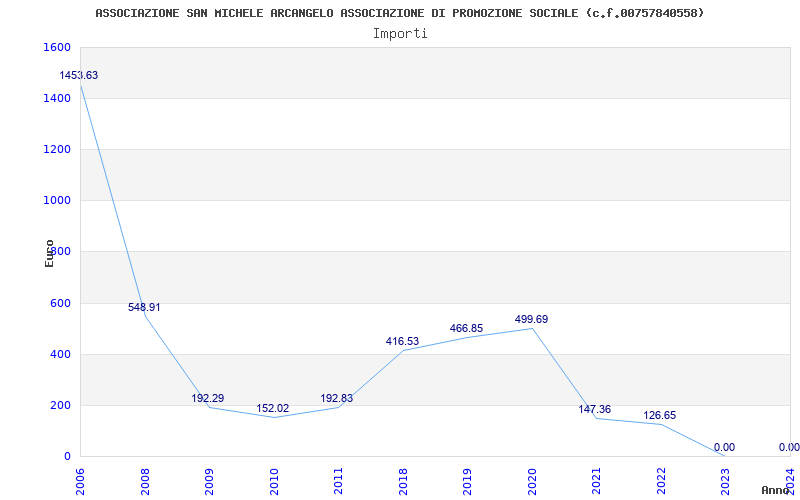Select the 2020 year on the x-axis
Viewport: 800px width, 500px height.
tap(532, 480)
